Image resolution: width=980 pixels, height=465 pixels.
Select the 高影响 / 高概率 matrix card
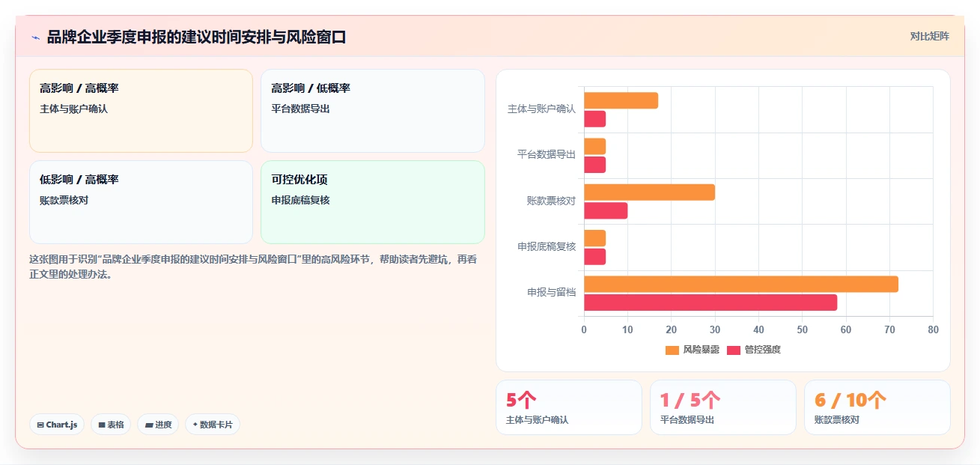141,111
